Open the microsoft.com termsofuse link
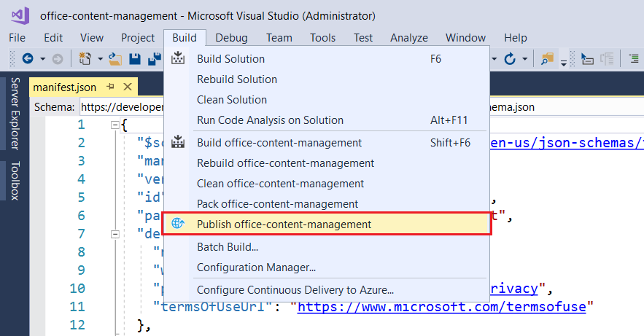Screen dimensions: 644x336 pyautogui.click(x=441, y=306)
